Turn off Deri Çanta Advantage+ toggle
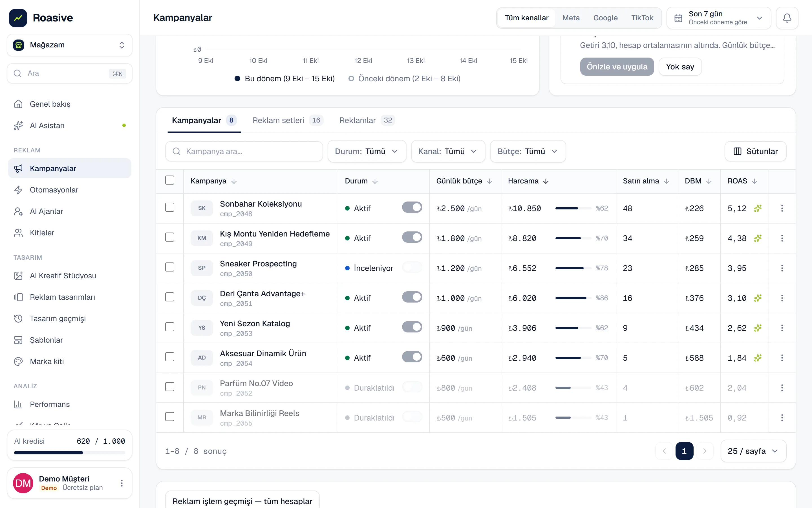Viewport: 812px width, 508px height. (412, 297)
